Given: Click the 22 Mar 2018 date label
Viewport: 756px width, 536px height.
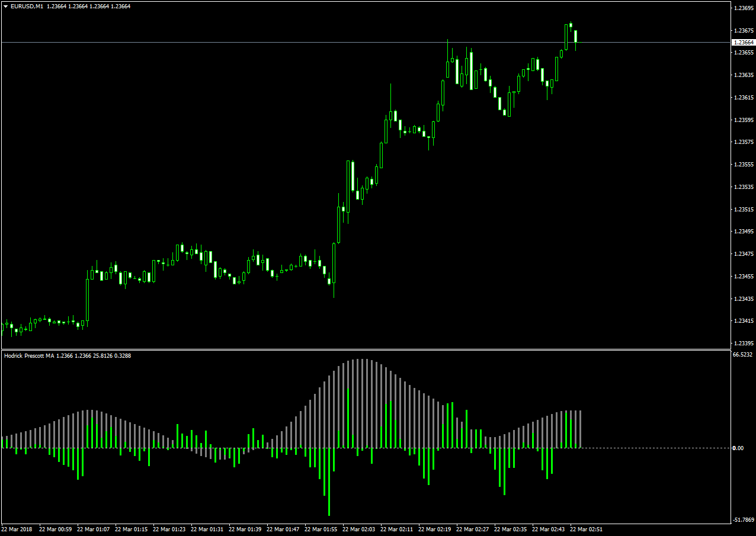Looking at the screenshot, I should [x=17, y=529].
